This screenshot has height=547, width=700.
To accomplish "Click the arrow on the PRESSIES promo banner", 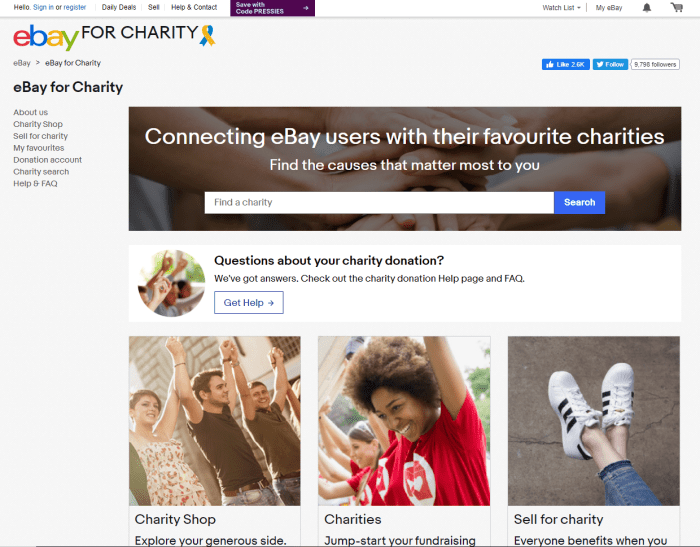I will (x=306, y=8).
